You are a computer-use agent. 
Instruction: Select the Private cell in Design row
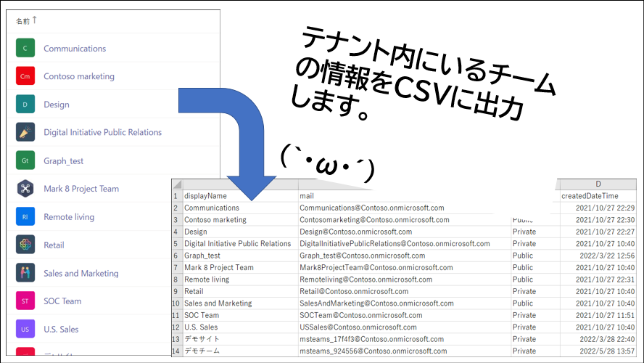[535, 232]
